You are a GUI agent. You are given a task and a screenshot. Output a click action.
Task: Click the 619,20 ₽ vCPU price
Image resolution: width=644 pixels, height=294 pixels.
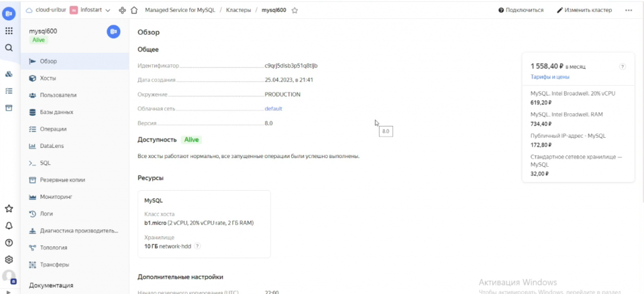[541, 103]
